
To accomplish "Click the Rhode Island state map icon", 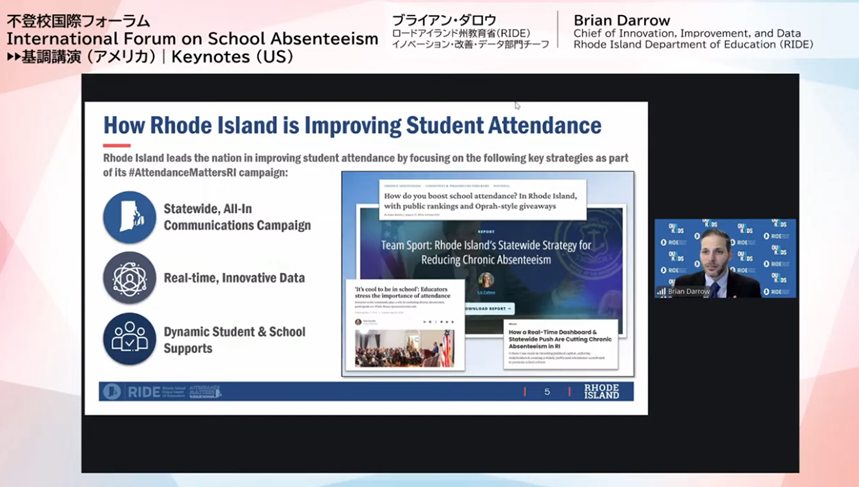I will (129, 217).
